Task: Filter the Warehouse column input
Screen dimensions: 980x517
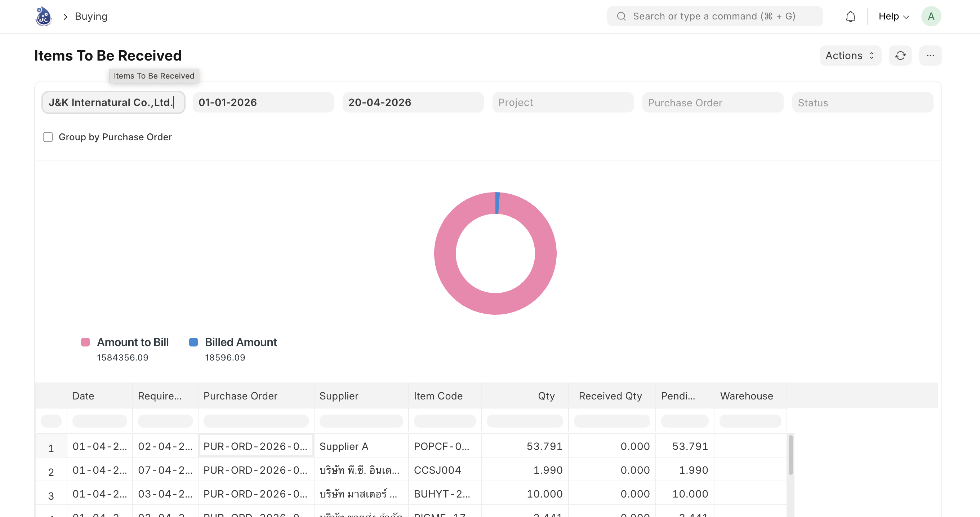Action: point(750,421)
